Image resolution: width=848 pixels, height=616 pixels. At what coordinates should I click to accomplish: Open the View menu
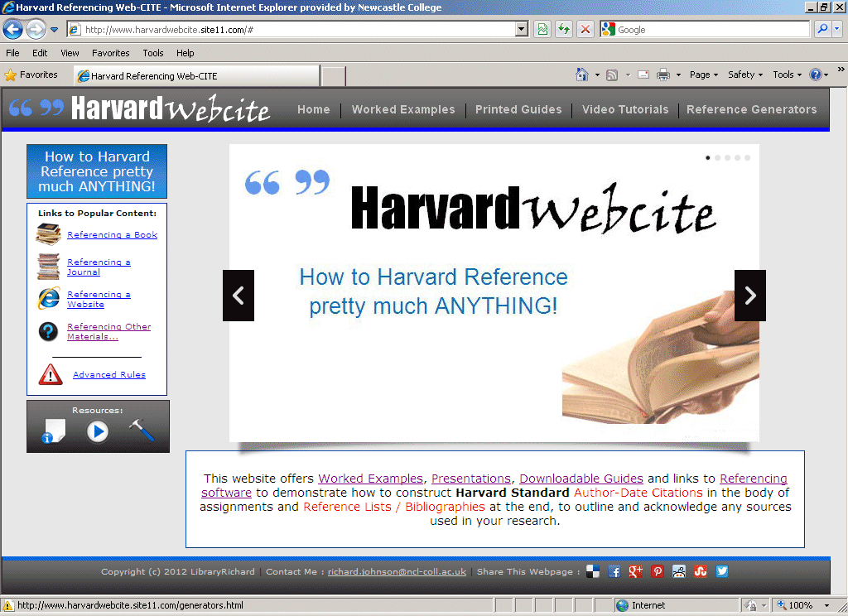click(x=70, y=53)
